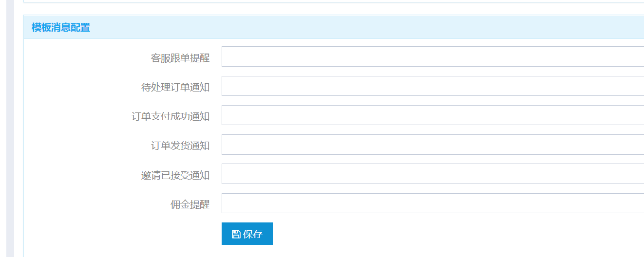Click blank space left of the 保存 button
This screenshot has width=644, height=257.
coord(122,234)
